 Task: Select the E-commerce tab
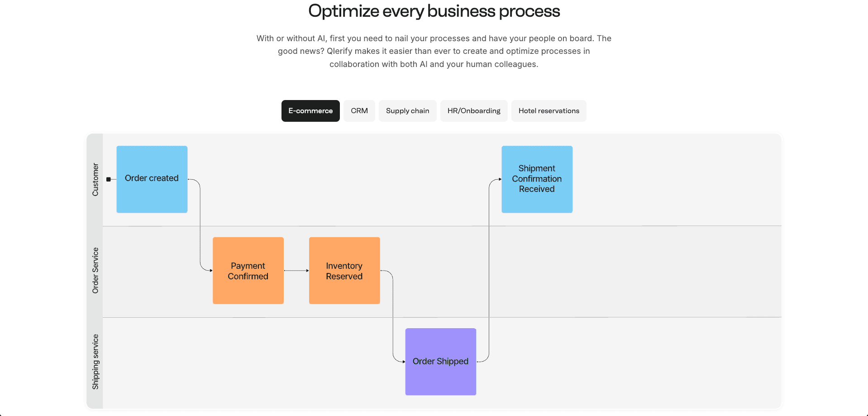click(x=310, y=110)
